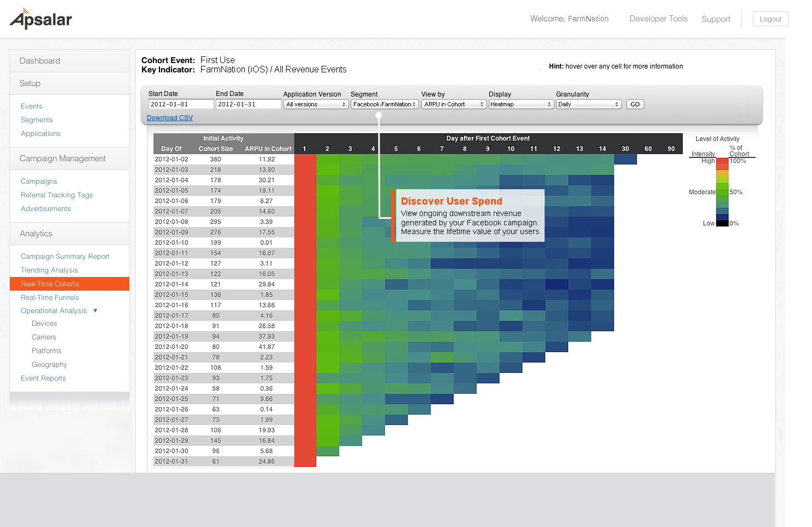This screenshot has width=812, height=527.
Task: Click the Download CSV link
Action: (170, 118)
